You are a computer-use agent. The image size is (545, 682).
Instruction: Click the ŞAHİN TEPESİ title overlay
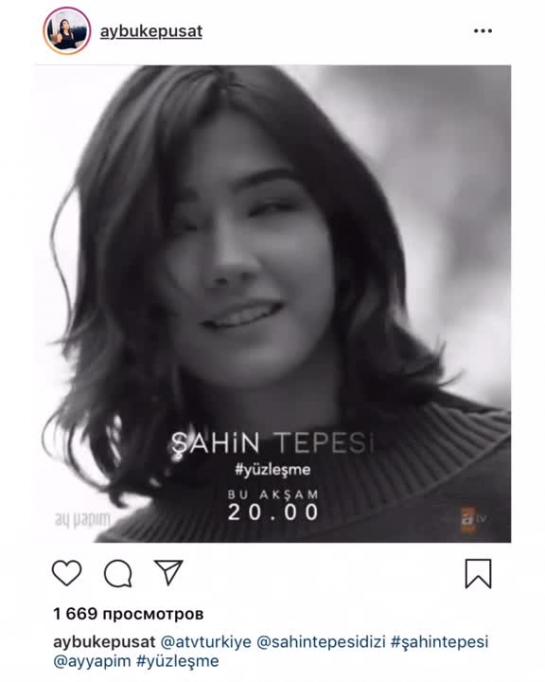(273, 443)
